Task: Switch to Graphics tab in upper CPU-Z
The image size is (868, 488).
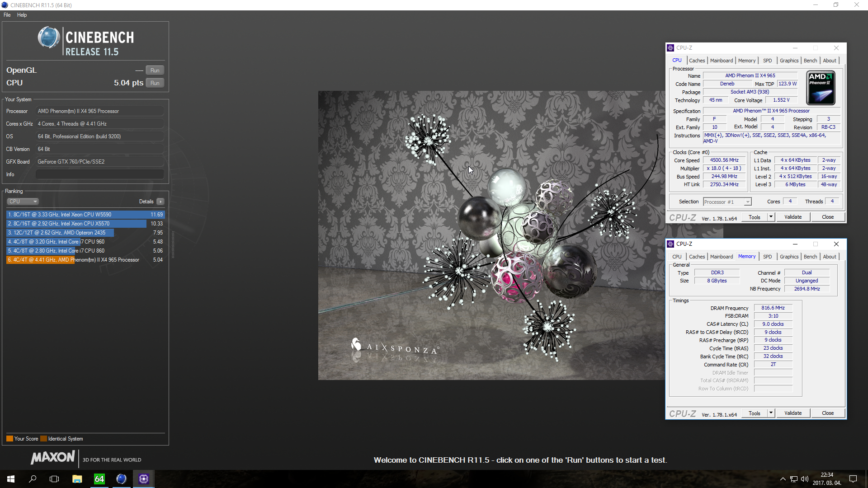Action: pos(789,61)
